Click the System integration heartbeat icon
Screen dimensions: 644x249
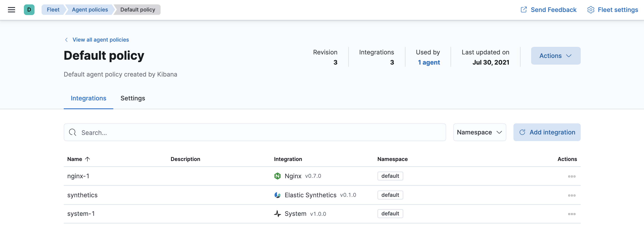coord(278,214)
